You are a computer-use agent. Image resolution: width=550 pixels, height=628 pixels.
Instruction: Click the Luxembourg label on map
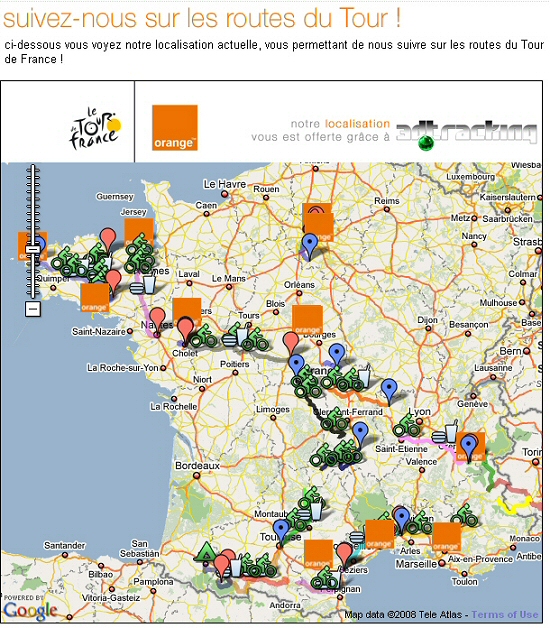point(470,177)
